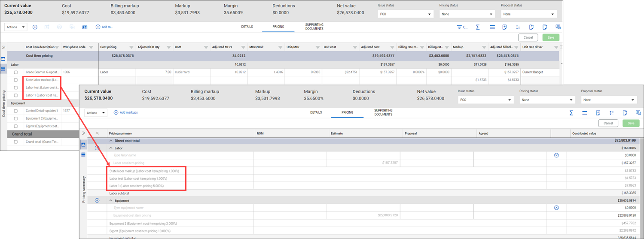Click the add-note page icon in back window
This screenshot has width=644, height=239.
point(505,27)
